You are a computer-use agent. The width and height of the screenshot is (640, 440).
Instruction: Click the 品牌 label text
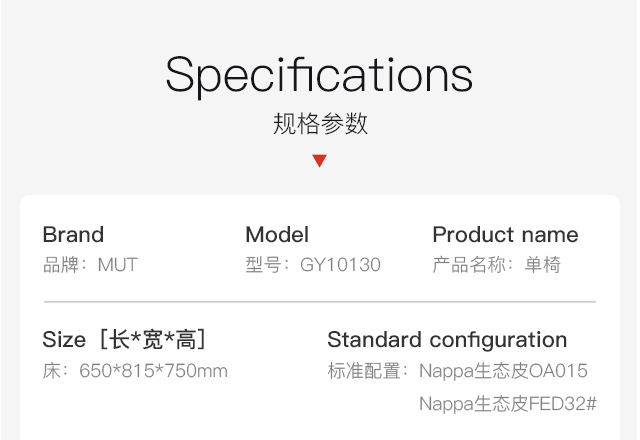tap(61, 265)
